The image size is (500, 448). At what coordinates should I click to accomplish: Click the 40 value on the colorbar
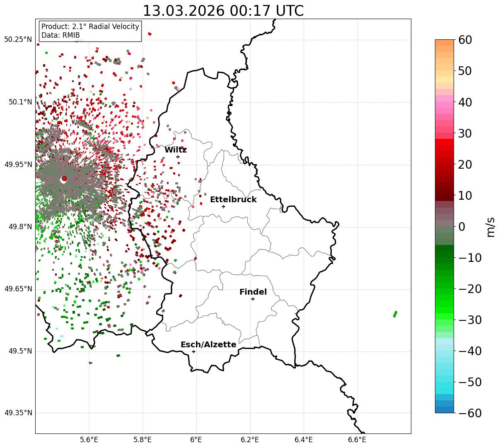(465, 102)
